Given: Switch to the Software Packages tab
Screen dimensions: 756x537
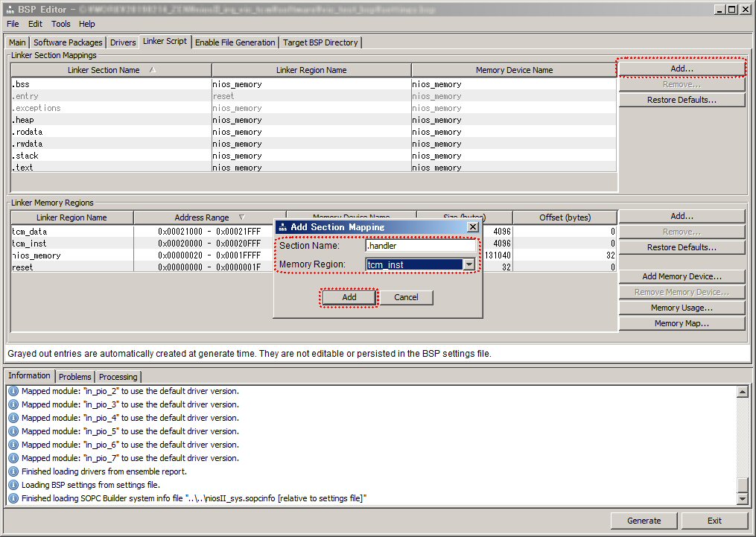Looking at the screenshot, I should click(68, 42).
